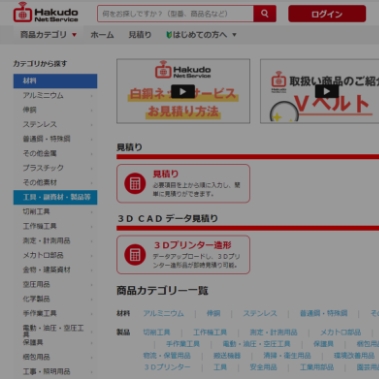
Task: Click 環境改善用品 link in category list
Action: [354, 356]
